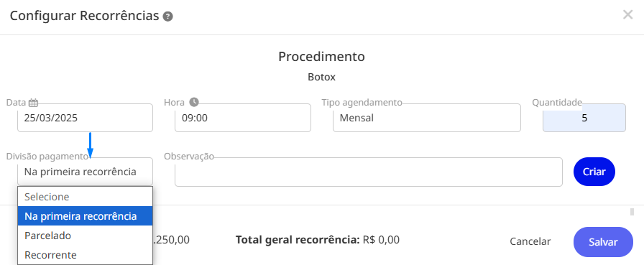Click the scrollbar handle on right edge

tap(632, 212)
